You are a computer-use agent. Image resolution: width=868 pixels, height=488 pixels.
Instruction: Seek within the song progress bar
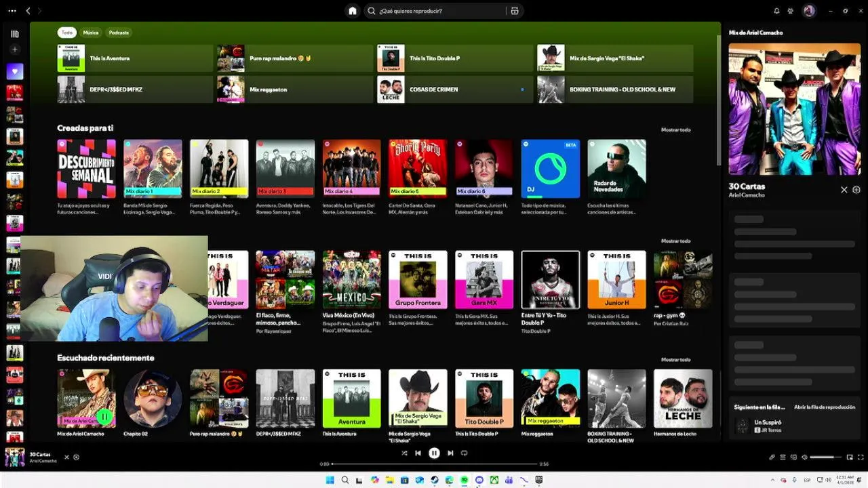pyautogui.click(x=434, y=464)
